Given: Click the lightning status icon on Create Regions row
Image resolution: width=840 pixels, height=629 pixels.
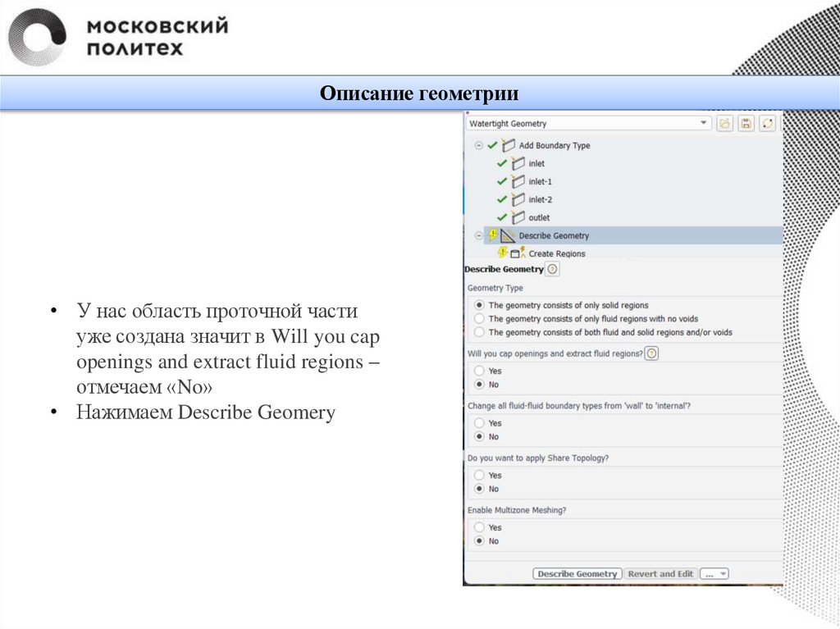Looking at the screenshot, I should [503, 253].
